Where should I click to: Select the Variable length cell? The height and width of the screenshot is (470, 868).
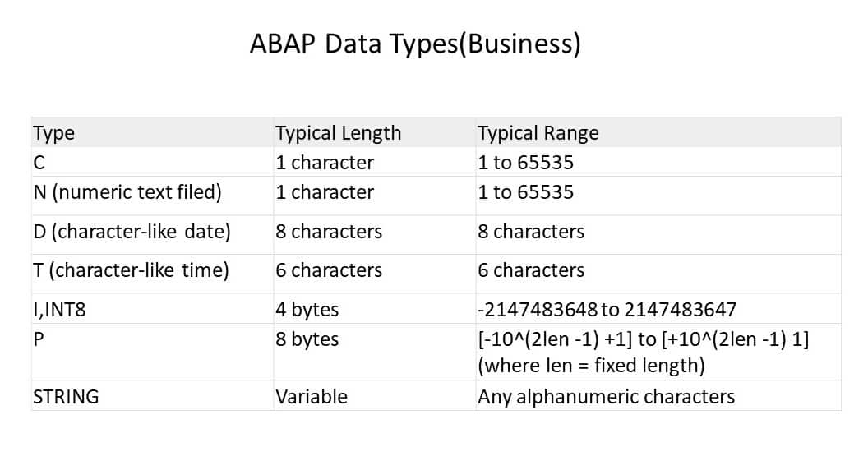[x=311, y=397]
